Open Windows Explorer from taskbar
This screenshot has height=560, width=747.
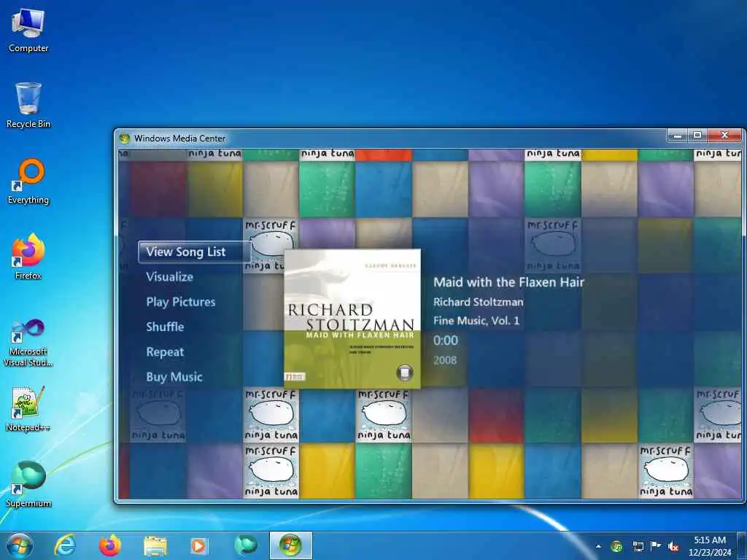[x=155, y=545]
